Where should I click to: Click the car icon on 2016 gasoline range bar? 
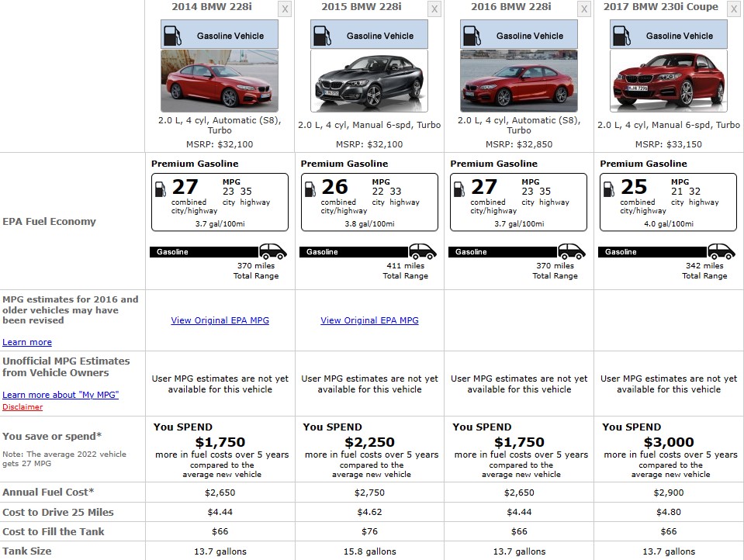click(572, 251)
